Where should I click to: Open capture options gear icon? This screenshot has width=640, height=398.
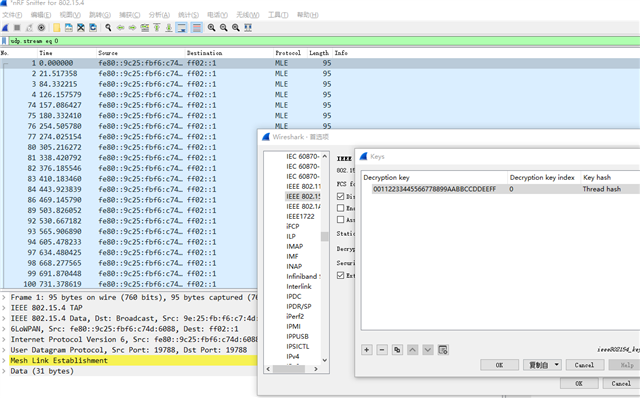(41, 28)
